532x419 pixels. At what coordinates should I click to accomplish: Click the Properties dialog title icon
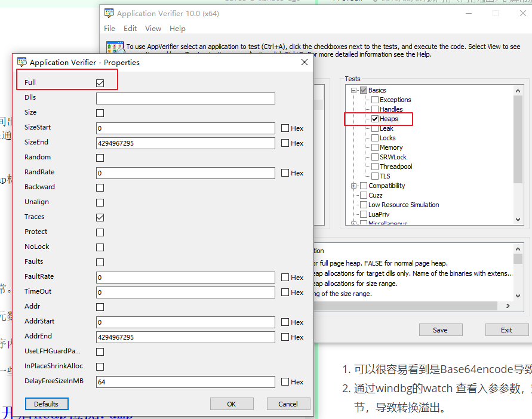point(22,62)
